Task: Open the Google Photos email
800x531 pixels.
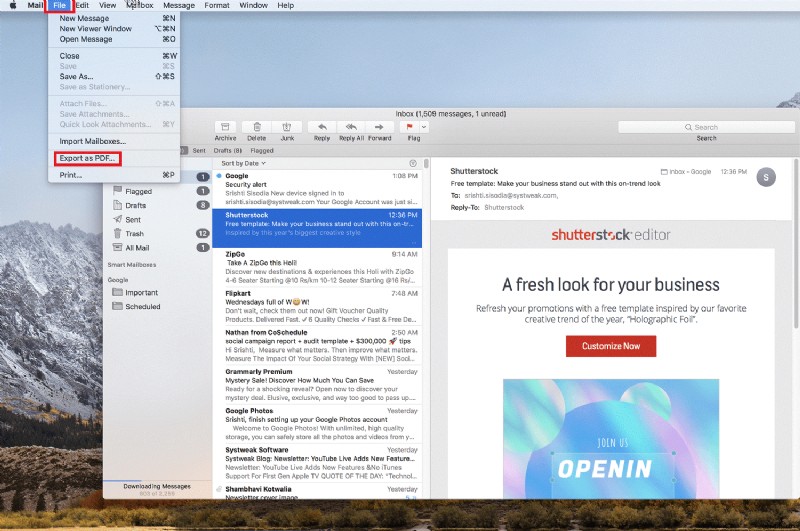Action: (x=317, y=424)
